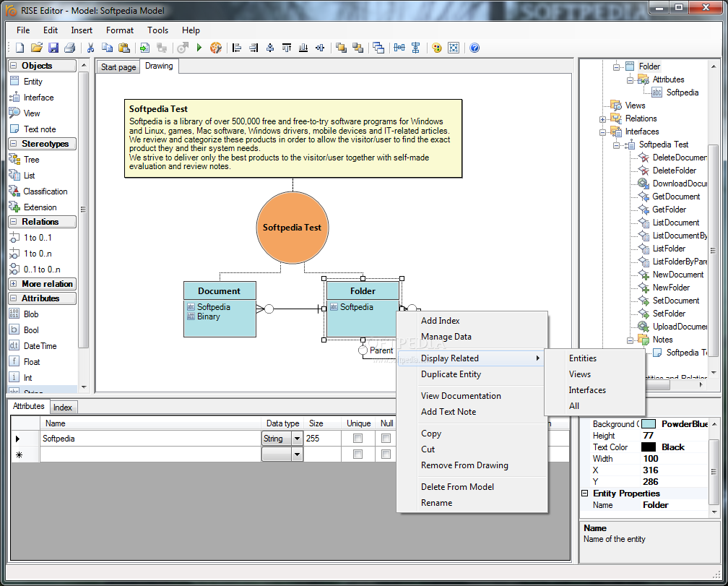The height and width of the screenshot is (586, 728).
Task: Expand the Relations node in the model tree
Action: coord(602,119)
